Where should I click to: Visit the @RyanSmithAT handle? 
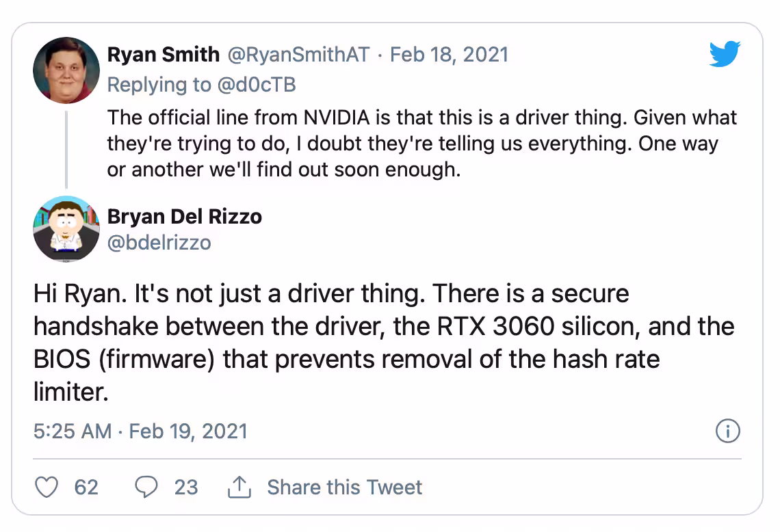pyautogui.click(x=298, y=54)
